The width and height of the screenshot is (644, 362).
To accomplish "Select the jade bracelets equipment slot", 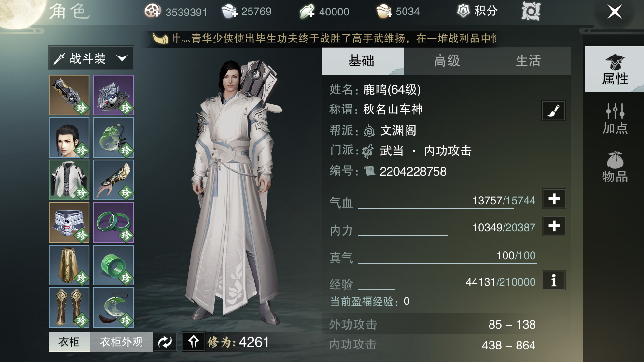I will [113, 223].
